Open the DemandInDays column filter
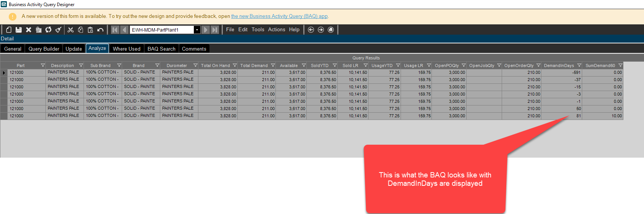This screenshot has height=214, width=644. (579, 65)
